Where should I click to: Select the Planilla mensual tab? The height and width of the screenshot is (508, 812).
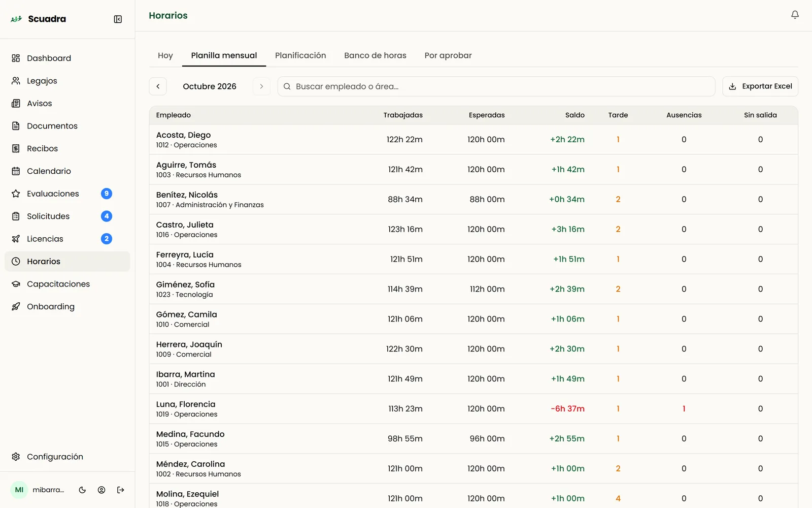(224, 55)
